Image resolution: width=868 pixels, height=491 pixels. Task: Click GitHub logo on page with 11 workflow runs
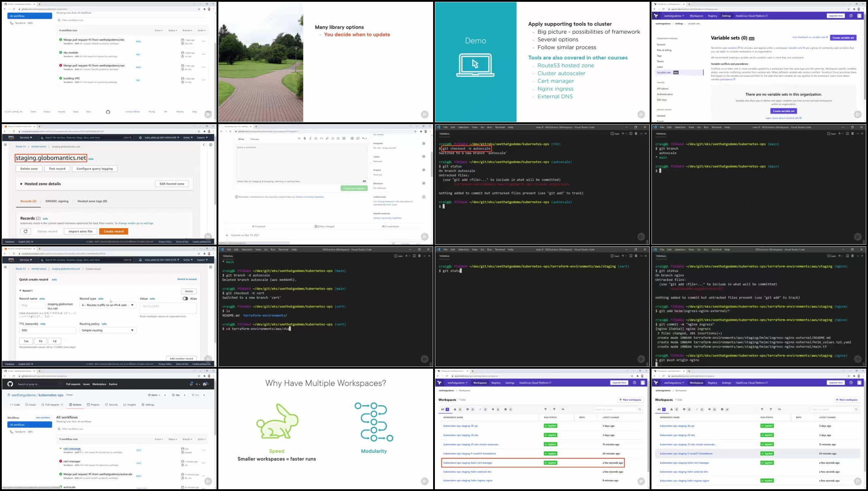point(10,384)
